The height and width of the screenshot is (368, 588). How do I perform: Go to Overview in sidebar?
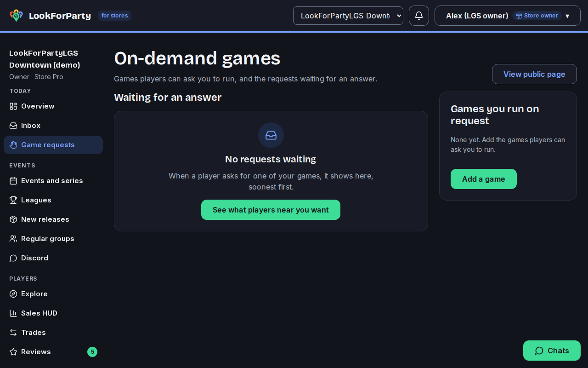tap(53, 106)
